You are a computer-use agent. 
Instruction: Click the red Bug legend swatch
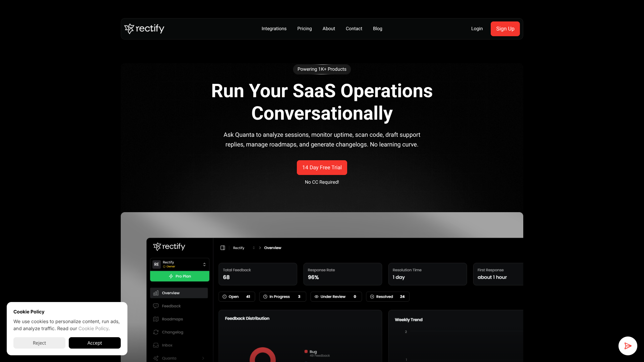coord(306,352)
